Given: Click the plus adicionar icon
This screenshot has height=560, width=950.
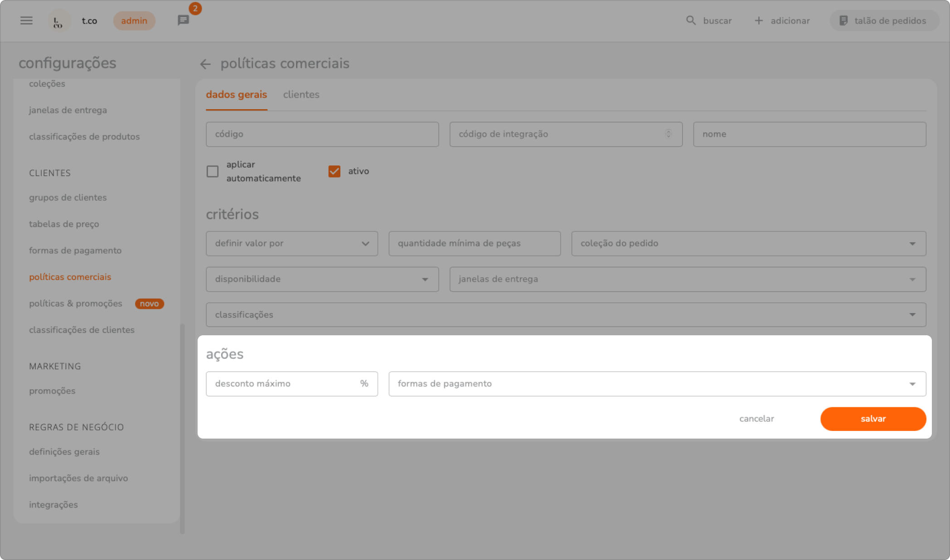Looking at the screenshot, I should tap(758, 21).
